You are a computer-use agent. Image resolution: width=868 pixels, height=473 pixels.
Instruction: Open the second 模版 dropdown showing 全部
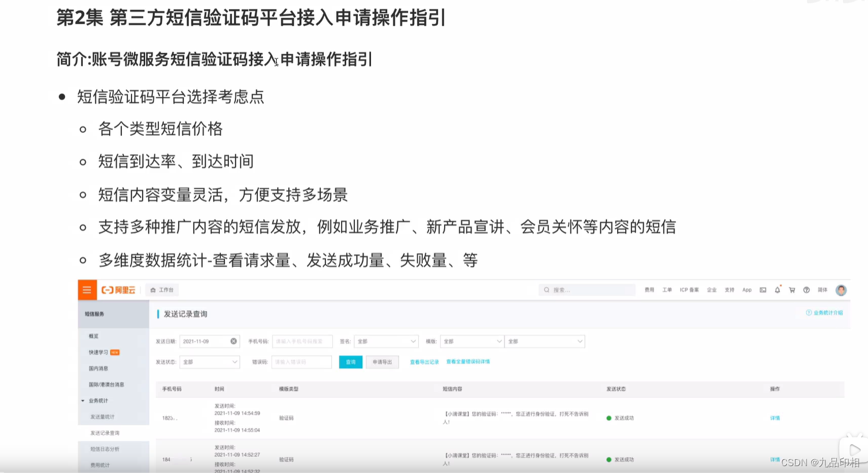[545, 341]
